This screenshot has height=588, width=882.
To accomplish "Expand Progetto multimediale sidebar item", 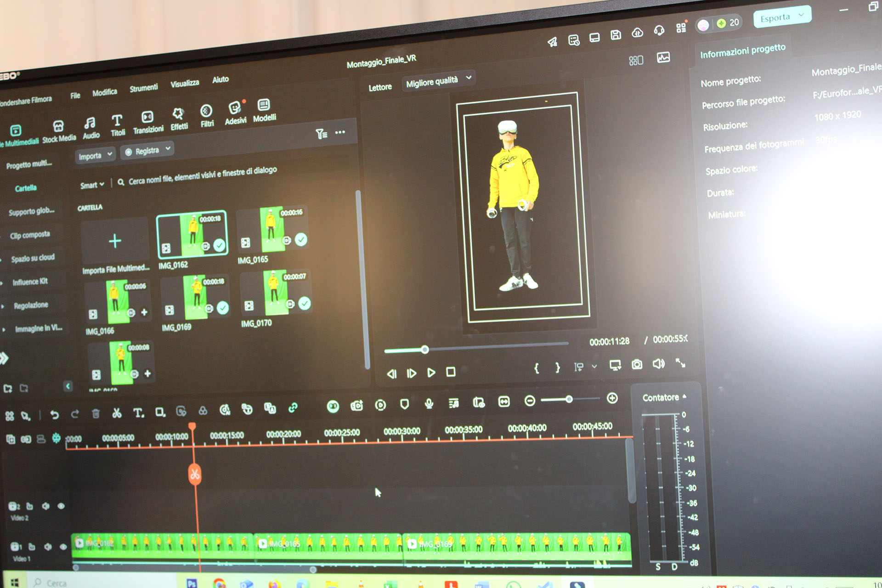I will click(x=28, y=164).
